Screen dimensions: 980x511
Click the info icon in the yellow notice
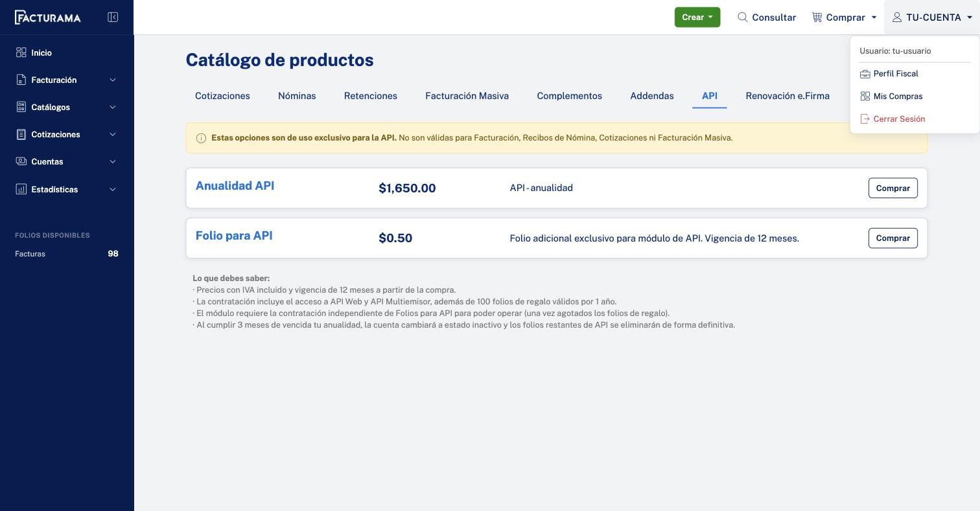coord(201,138)
